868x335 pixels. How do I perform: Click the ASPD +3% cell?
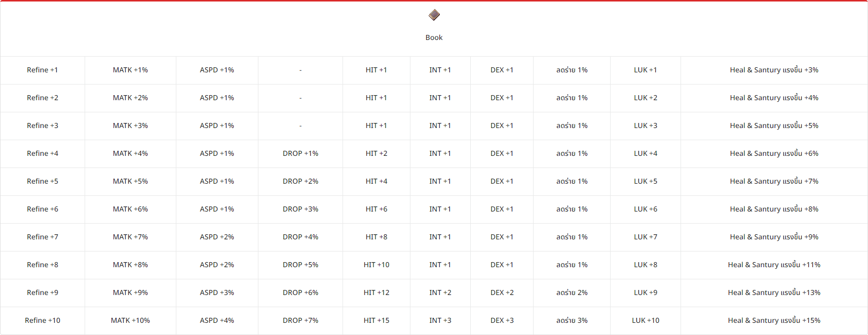click(217, 292)
